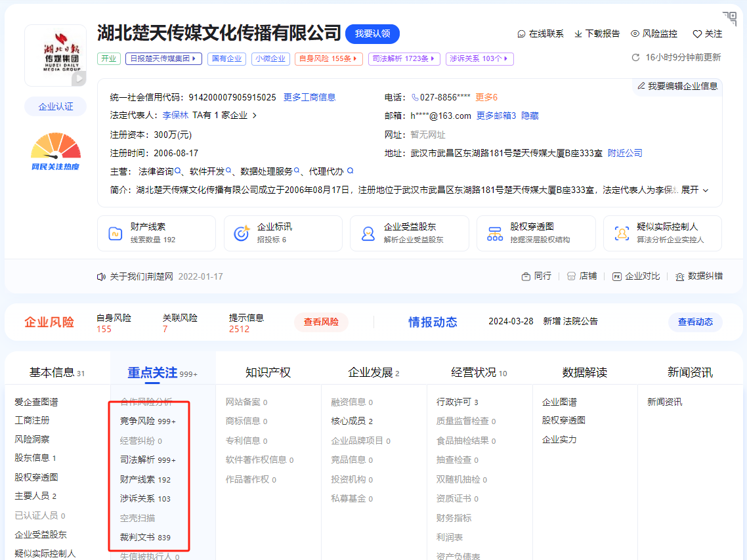Viewport: 747px width, 560px height.
Task: Open 更多工商信息 link
Action: (x=309, y=97)
